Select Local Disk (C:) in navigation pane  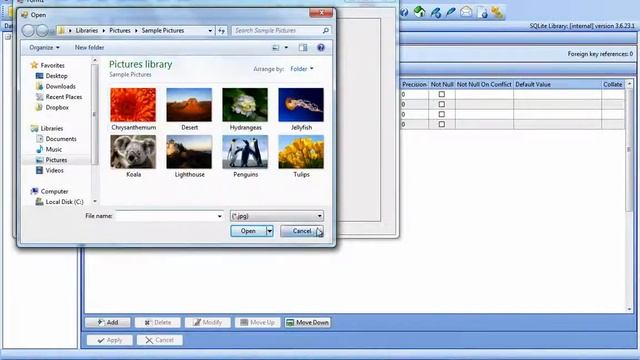[x=59, y=202]
